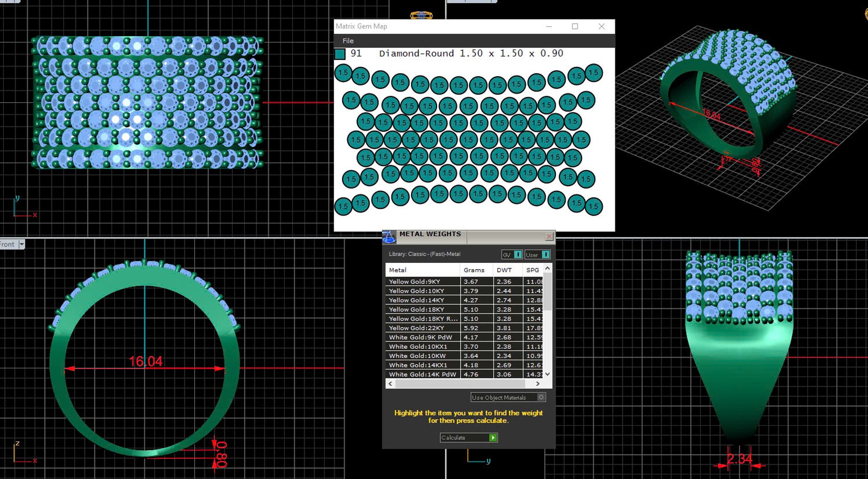This screenshot has width=868, height=479.
Task: Click the DWT column header
Action: [x=508, y=270]
